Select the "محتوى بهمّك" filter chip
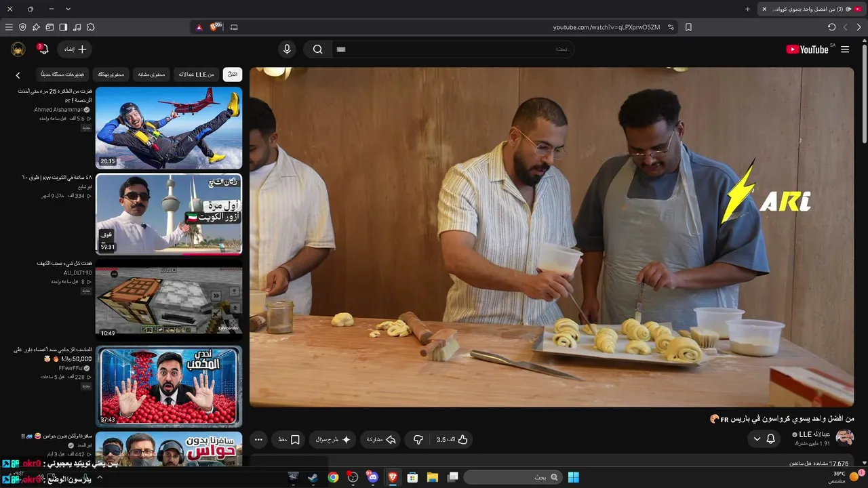This screenshot has height=488, width=868. (x=111, y=75)
